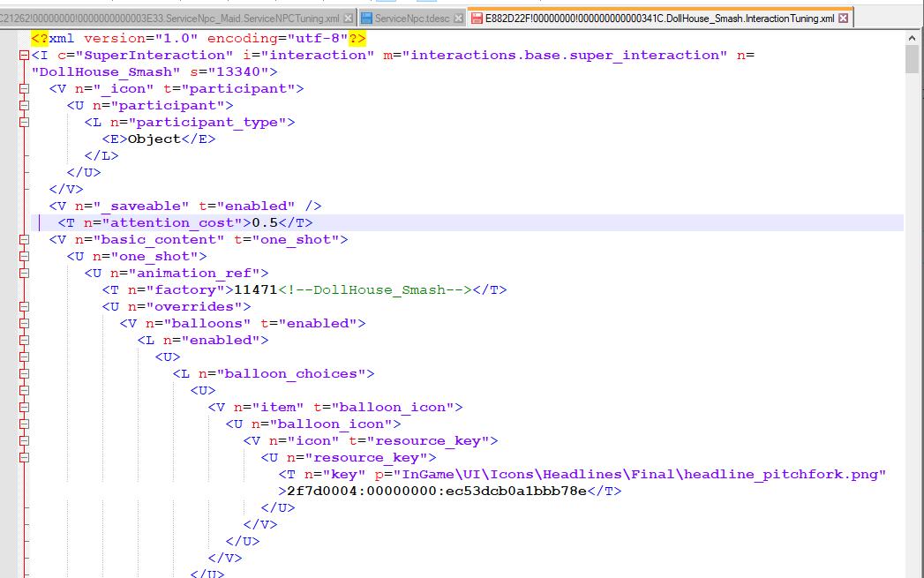Collapse the SuperInteraction root element fold
Screen dimensions: 924x578
24,56
